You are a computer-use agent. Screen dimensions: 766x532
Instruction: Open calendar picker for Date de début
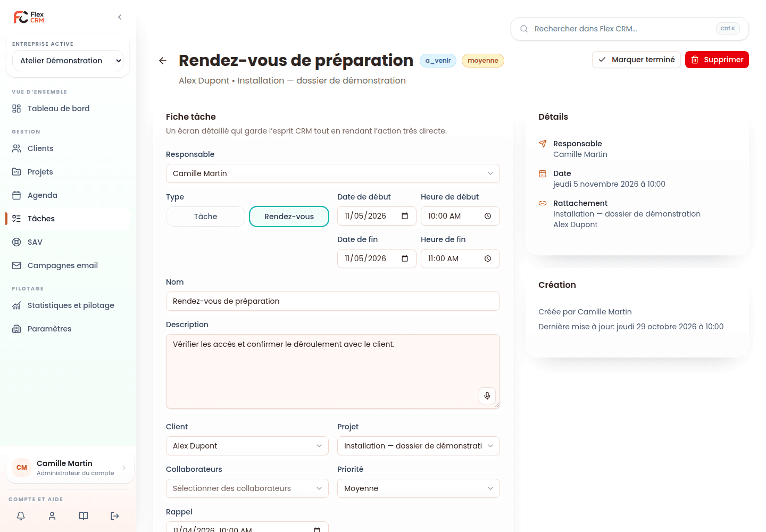coord(405,216)
